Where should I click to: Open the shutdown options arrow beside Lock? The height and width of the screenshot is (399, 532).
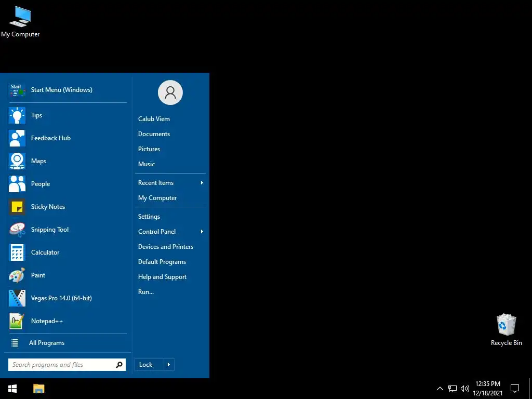pyautogui.click(x=169, y=365)
